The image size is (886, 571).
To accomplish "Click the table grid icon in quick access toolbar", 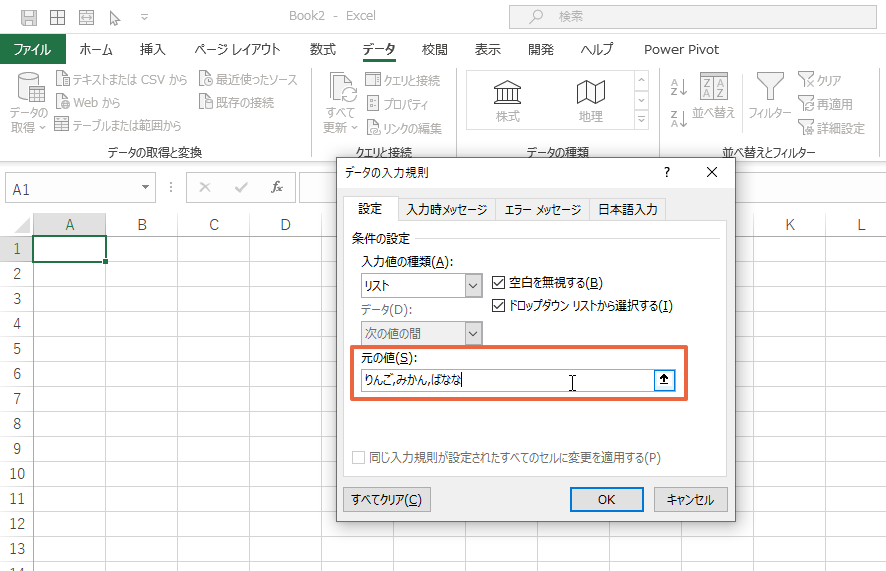I will 58,18.
